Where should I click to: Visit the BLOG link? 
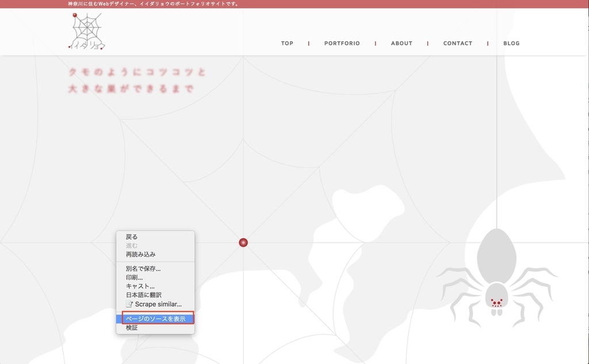[511, 43]
